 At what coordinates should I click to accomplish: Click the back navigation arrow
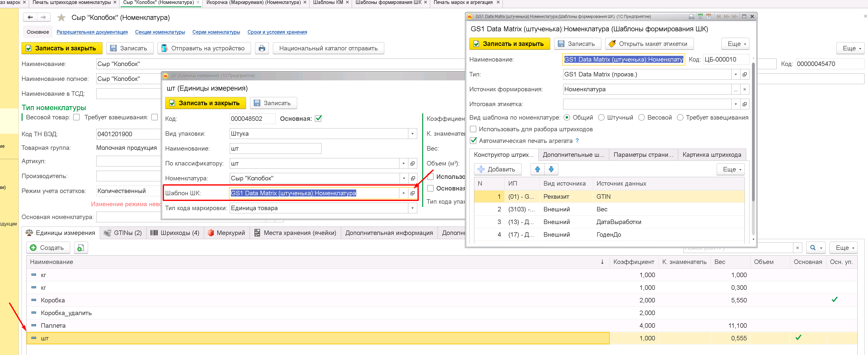pyautogui.click(x=30, y=17)
